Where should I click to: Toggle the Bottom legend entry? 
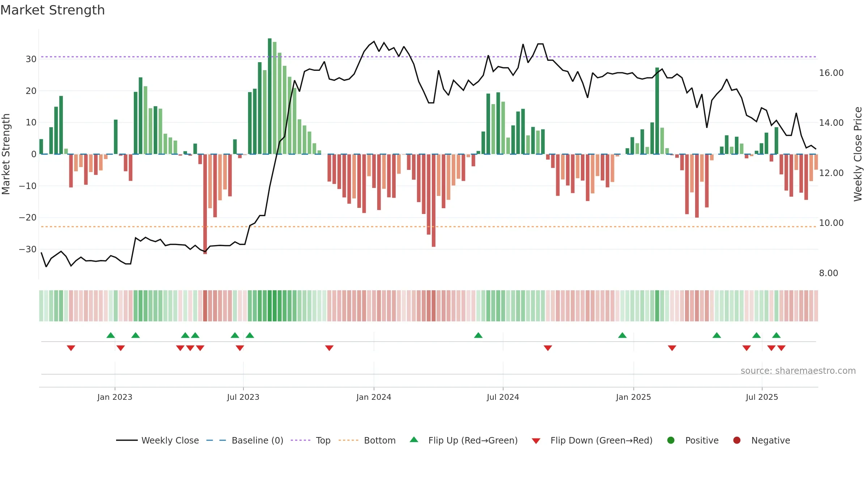click(x=367, y=440)
